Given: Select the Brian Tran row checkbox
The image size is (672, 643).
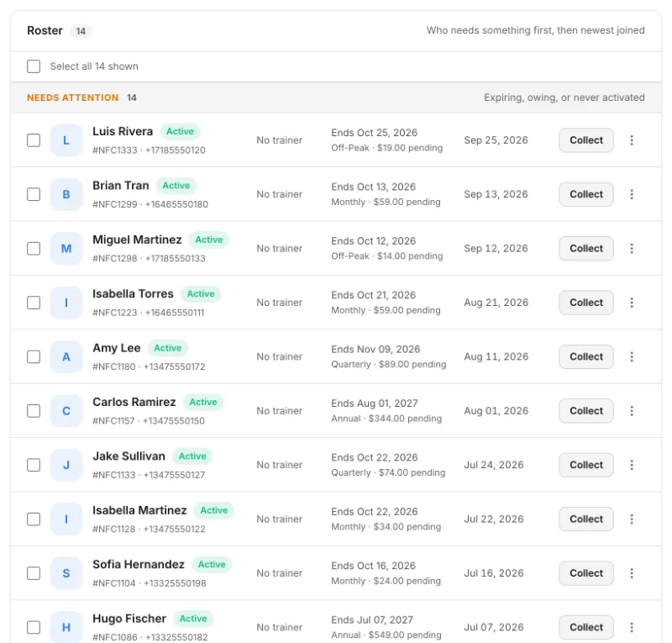Looking at the screenshot, I should 34,194.
